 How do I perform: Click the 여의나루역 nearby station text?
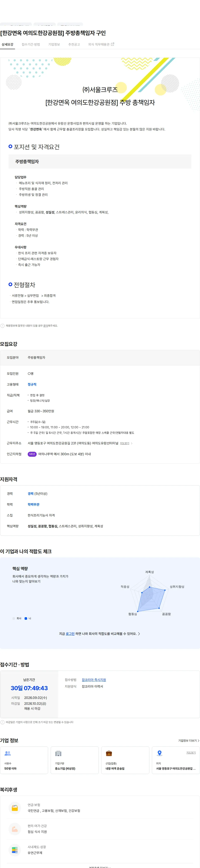coord(64,454)
